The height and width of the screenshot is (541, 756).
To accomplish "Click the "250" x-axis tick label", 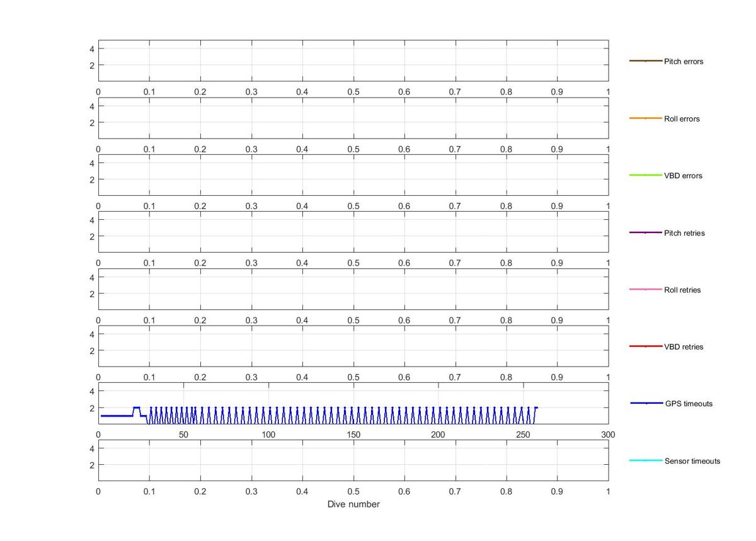I will [523, 435].
